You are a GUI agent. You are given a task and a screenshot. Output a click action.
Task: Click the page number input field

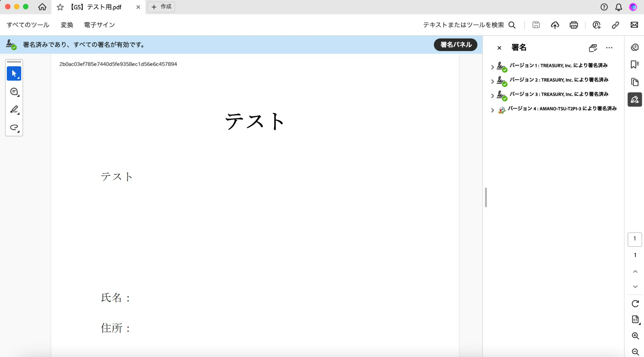[635, 239]
